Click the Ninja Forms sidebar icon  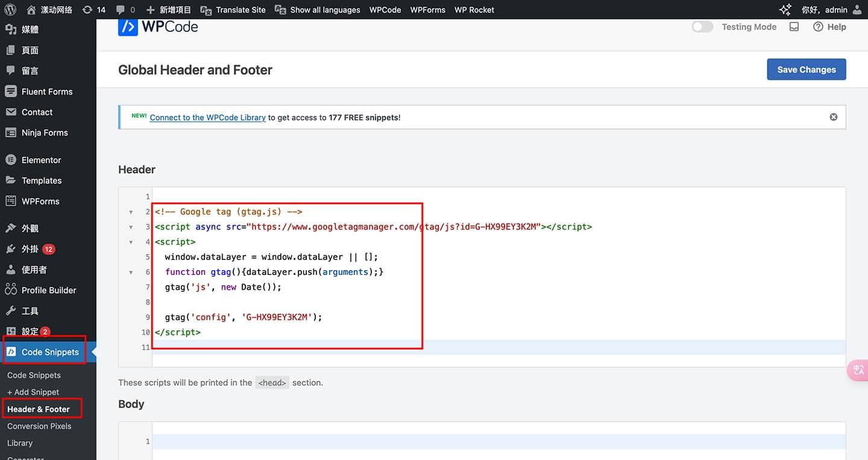coord(10,133)
